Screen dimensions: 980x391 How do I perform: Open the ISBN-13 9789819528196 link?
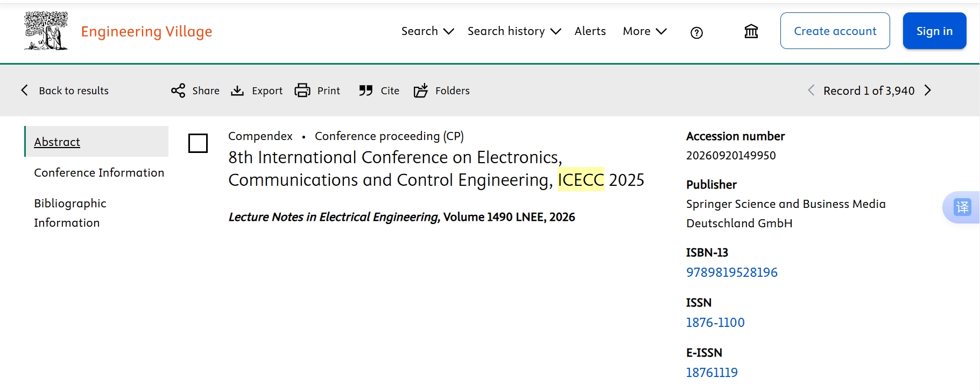coord(731,273)
